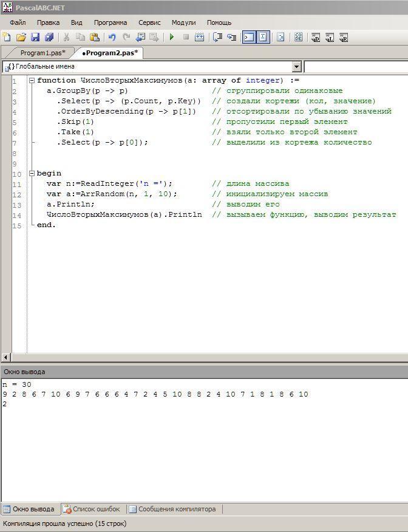Click the navigate backward icon
This screenshot has height=532, width=408.
pyautogui.click(x=140, y=37)
